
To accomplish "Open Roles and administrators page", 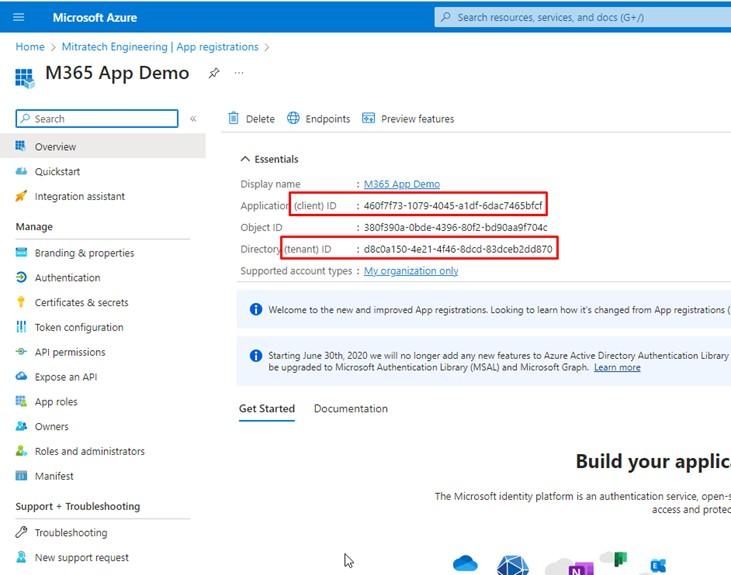I will click(x=90, y=451).
